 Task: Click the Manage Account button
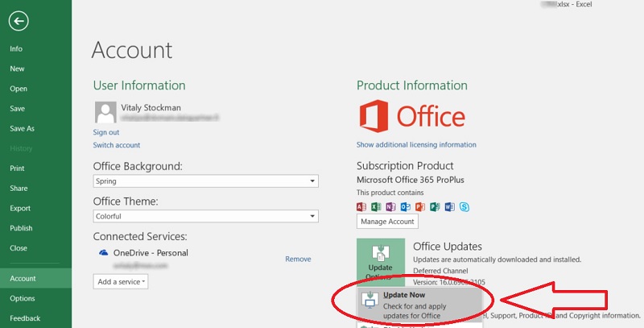(x=387, y=222)
